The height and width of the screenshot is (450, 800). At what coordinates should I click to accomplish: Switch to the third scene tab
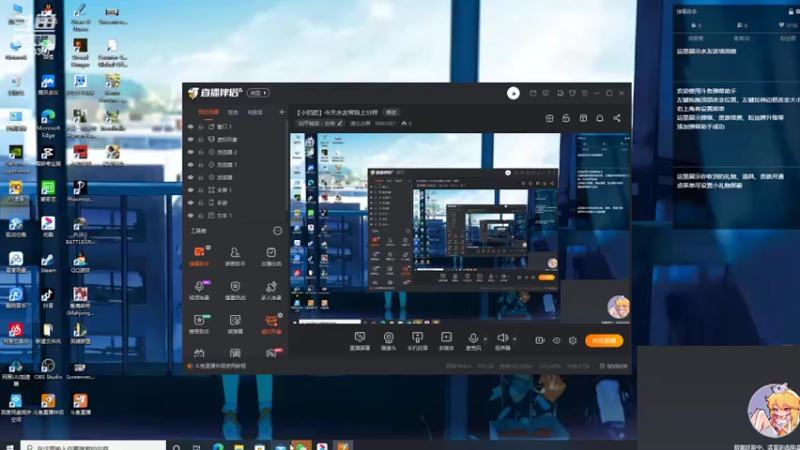coord(255,112)
